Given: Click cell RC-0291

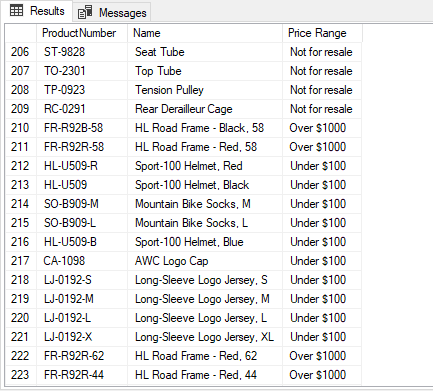Looking at the screenshot, I should pyautogui.click(x=82, y=109).
